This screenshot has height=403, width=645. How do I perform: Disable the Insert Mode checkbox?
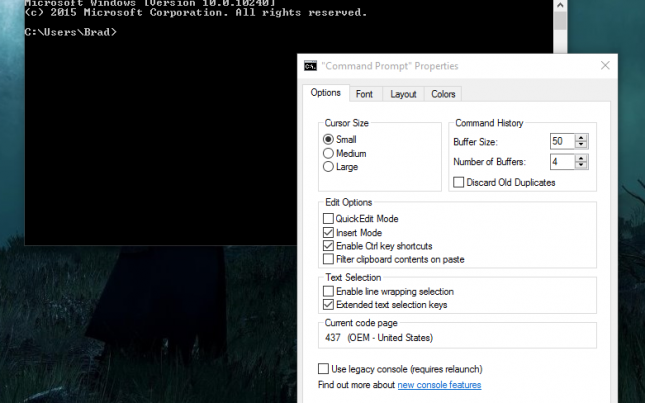point(329,233)
